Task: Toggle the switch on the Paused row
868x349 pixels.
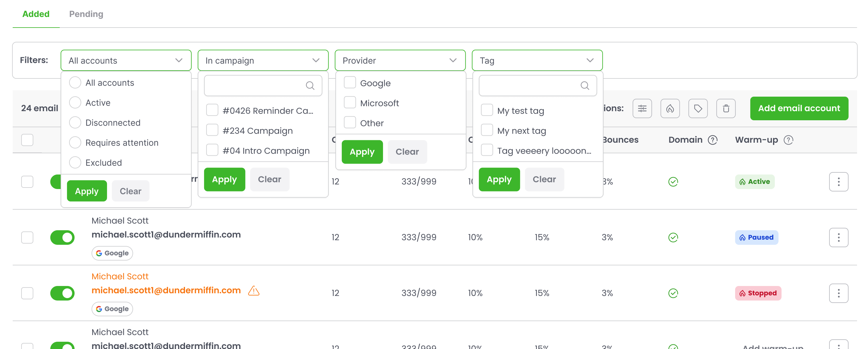Action: [x=62, y=238]
